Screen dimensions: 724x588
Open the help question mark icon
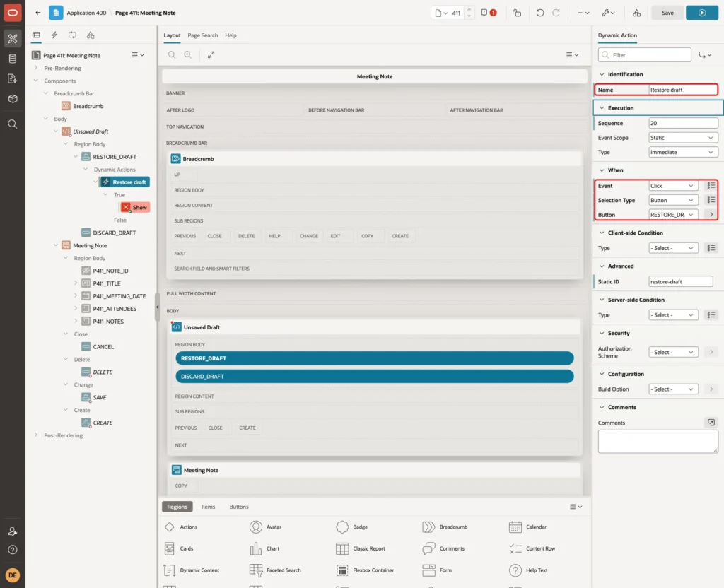click(x=13, y=550)
